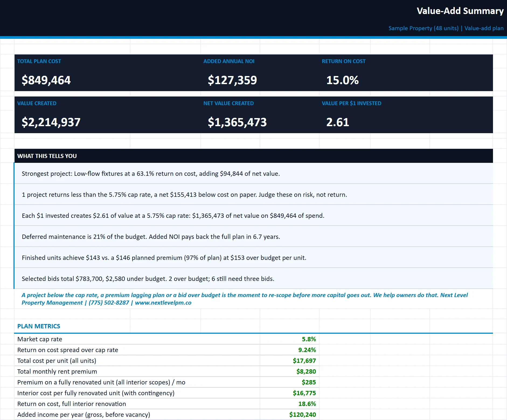Viewport: 507px width, 420px height.
Task: Select the VALUE CREATED label
Action: (37, 103)
